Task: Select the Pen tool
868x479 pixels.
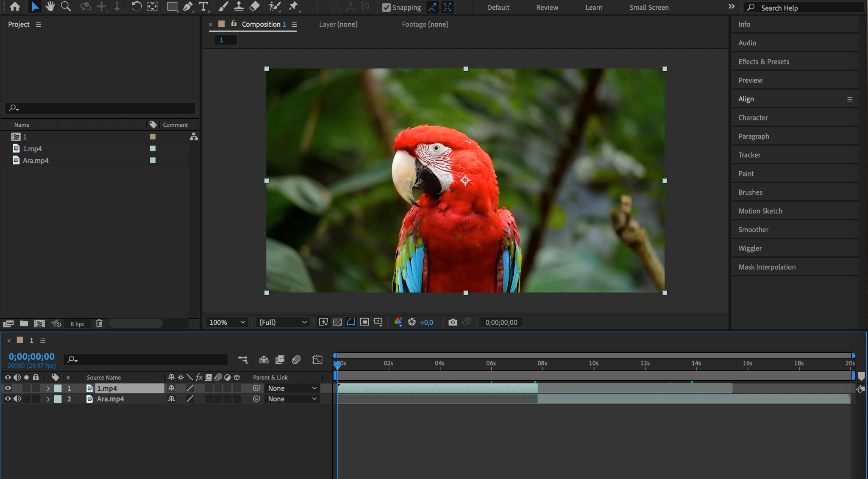Action: coord(188,6)
